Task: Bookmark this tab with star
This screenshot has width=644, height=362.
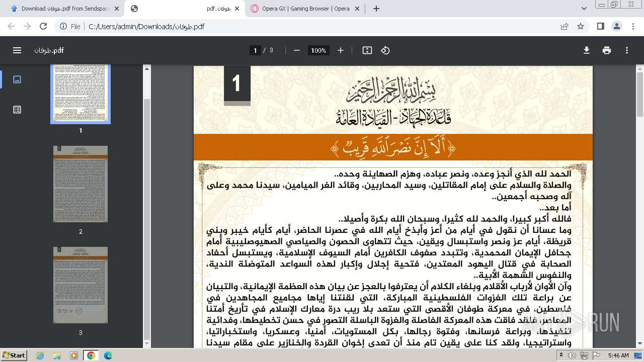Action: coord(581,26)
